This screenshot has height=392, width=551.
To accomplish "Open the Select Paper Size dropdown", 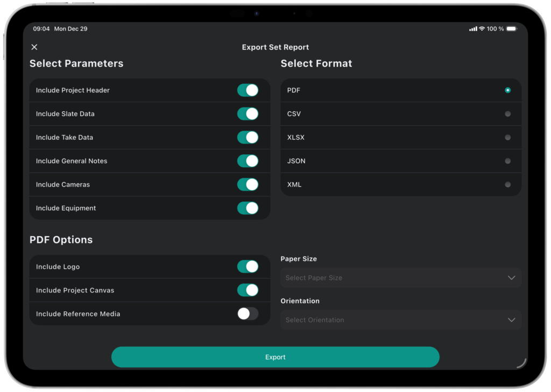I will pos(400,278).
